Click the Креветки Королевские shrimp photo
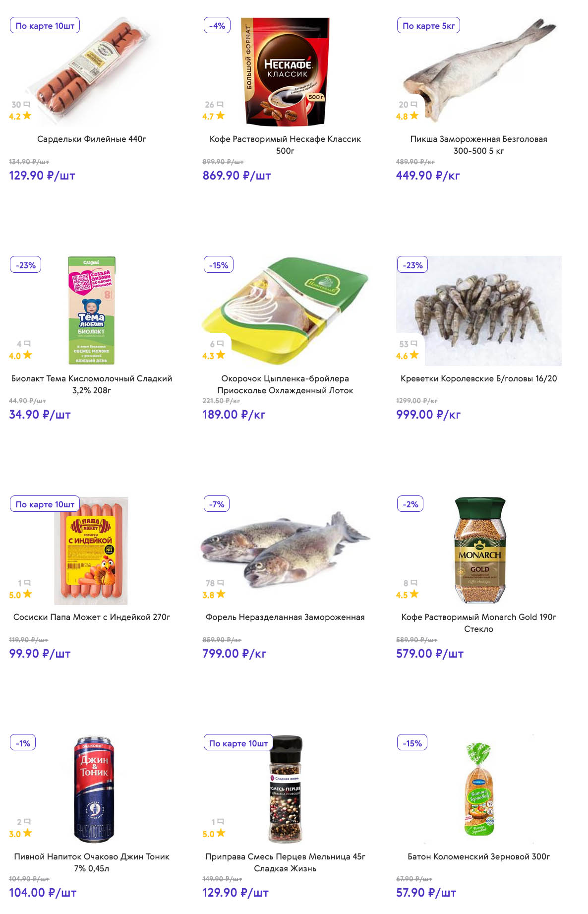The image size is (588, 914). click(479, 311)
